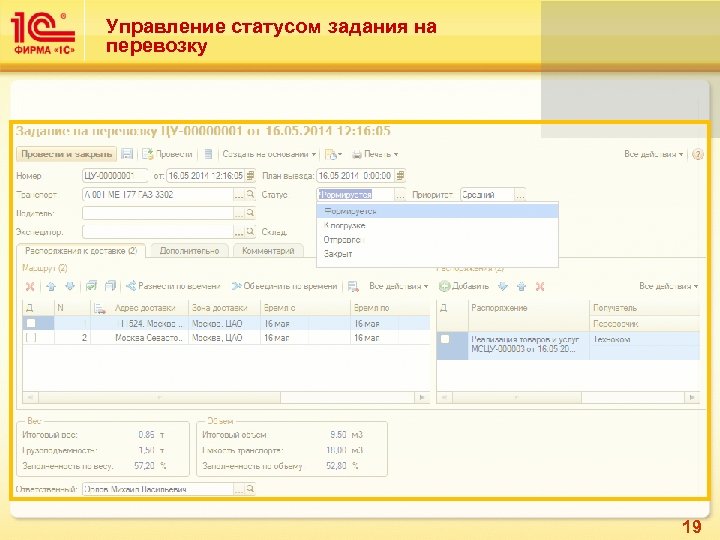Click Адрес доставки column header

click(145, 308)
